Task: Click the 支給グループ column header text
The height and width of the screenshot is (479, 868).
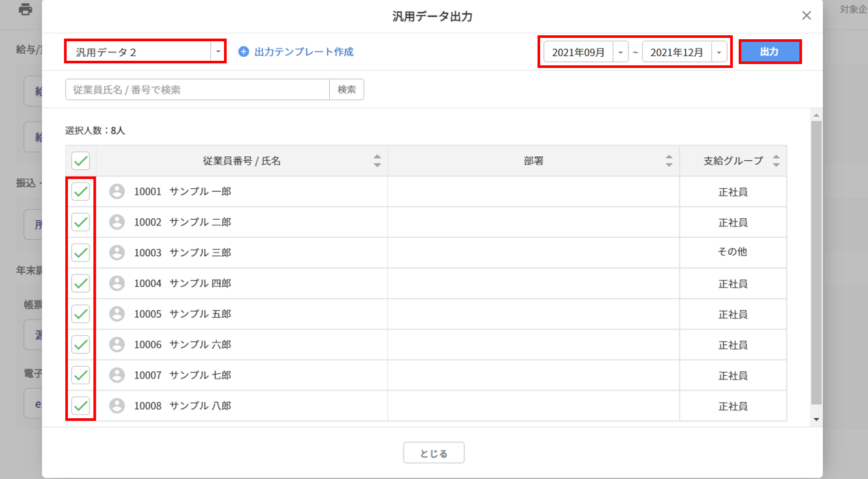Action: tap(733, 161)
